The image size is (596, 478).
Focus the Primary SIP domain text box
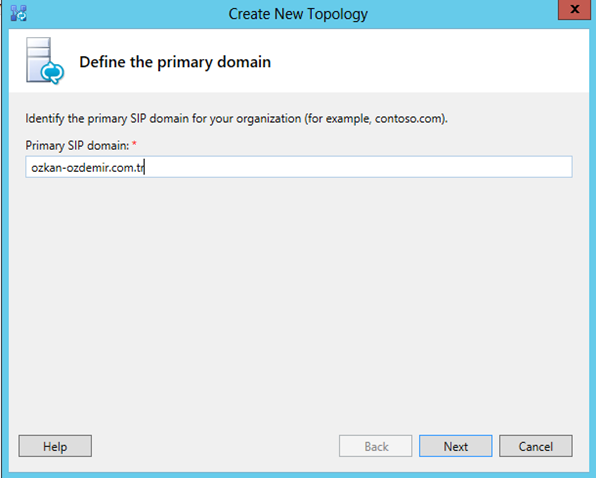299,167
